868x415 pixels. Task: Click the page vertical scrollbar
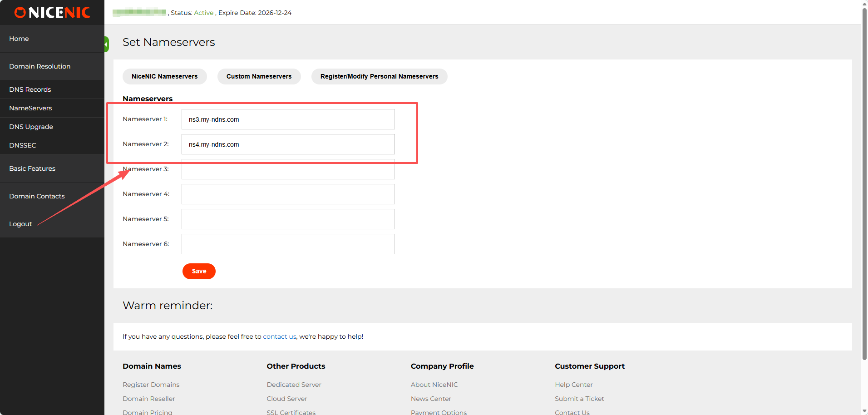pyautogui.click(x=864, y=182)
